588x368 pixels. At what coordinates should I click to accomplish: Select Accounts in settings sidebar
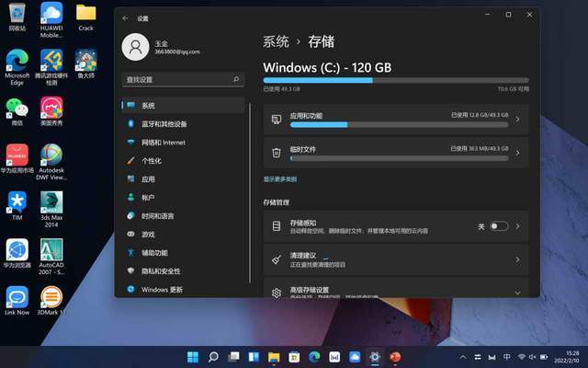point(184,198)
